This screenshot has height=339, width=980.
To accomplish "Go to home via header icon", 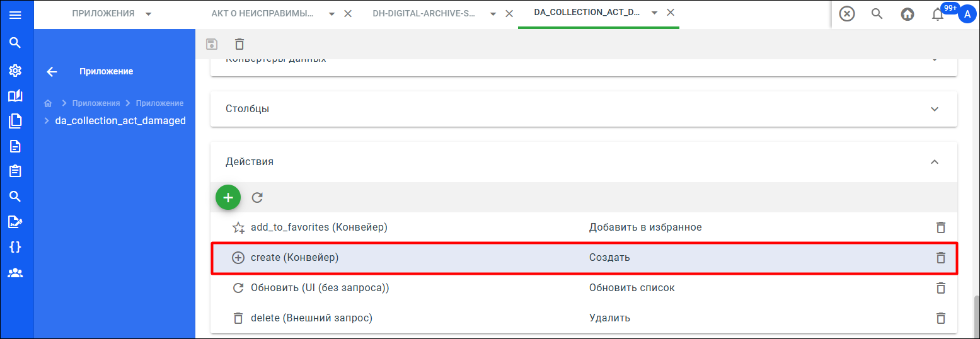I will (908, 14).
